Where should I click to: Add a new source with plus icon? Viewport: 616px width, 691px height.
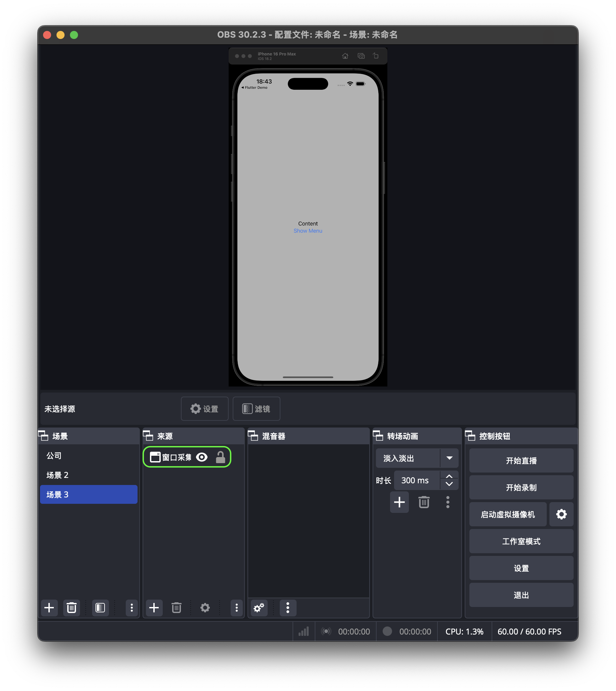tap(154, 608)
